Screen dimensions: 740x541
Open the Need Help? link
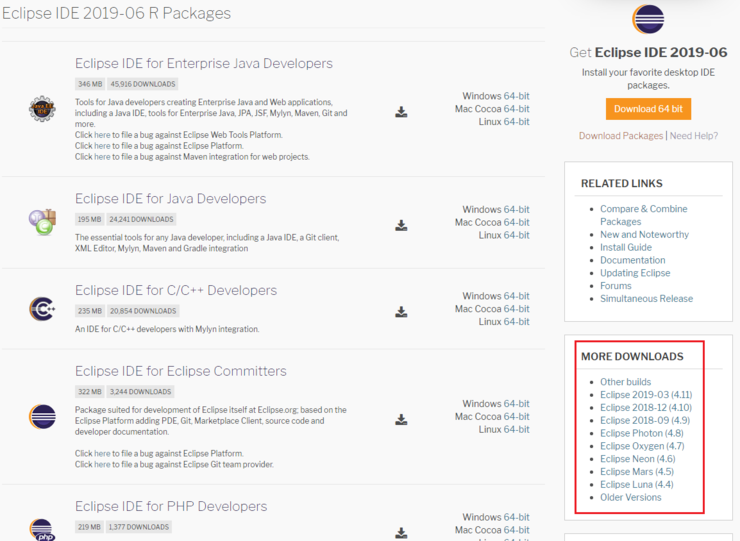pos(694,136)
